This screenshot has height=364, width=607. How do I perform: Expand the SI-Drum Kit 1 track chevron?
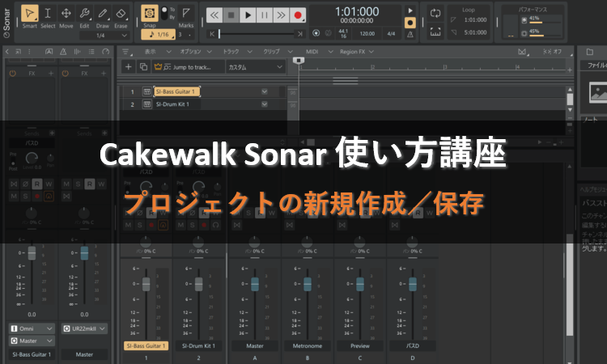[x=264, y=104]
